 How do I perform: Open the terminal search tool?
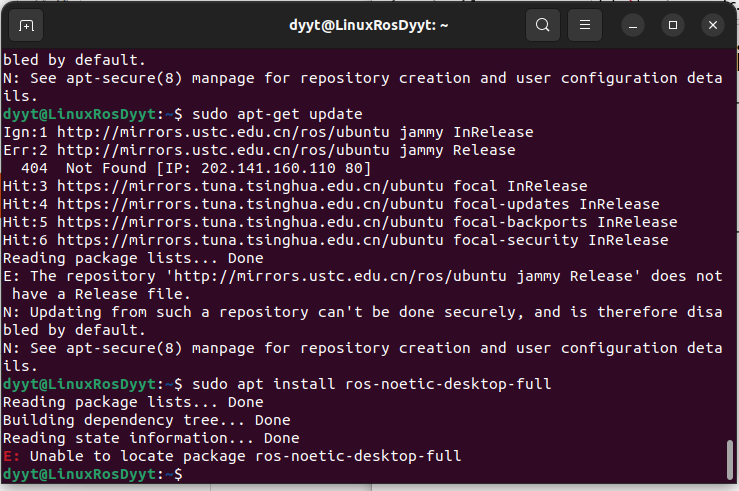pyautogui.click(x=543, y=25)
